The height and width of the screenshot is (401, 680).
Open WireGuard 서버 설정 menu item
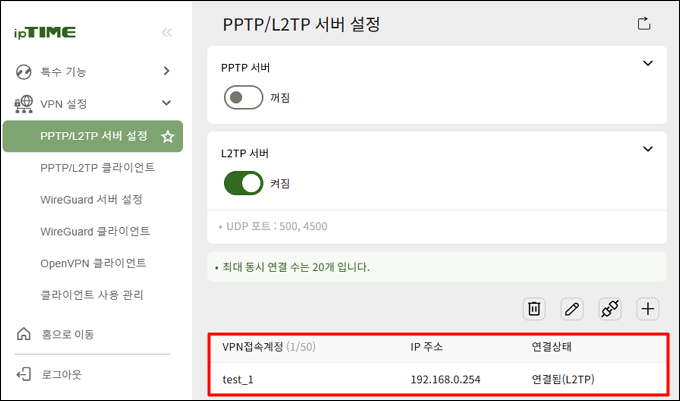92,199
